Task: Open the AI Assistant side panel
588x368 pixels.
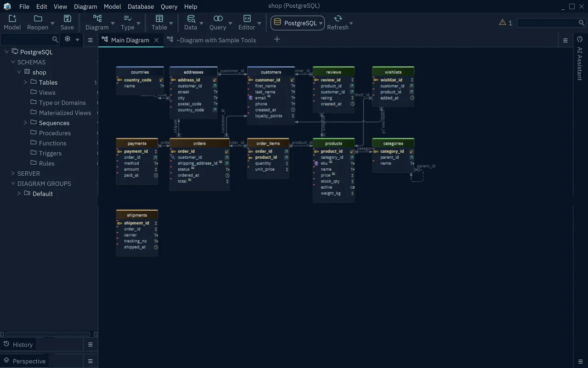Action: click(580, 60)
